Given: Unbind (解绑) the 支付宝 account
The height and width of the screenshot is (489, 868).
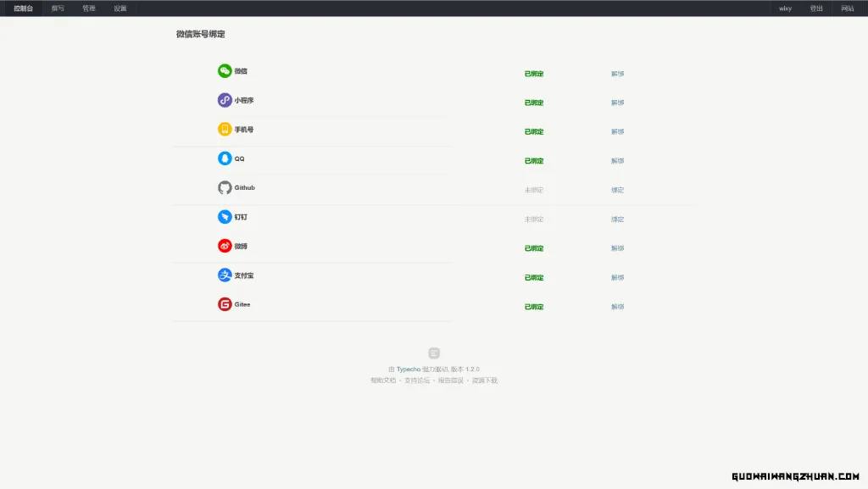Looking at the screenshot, I should pos(617,278).
